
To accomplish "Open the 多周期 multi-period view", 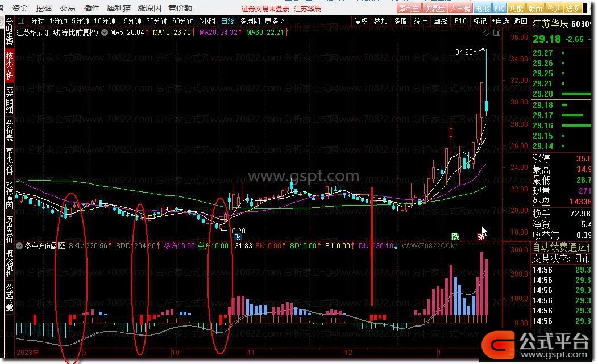I will point(250,21).
